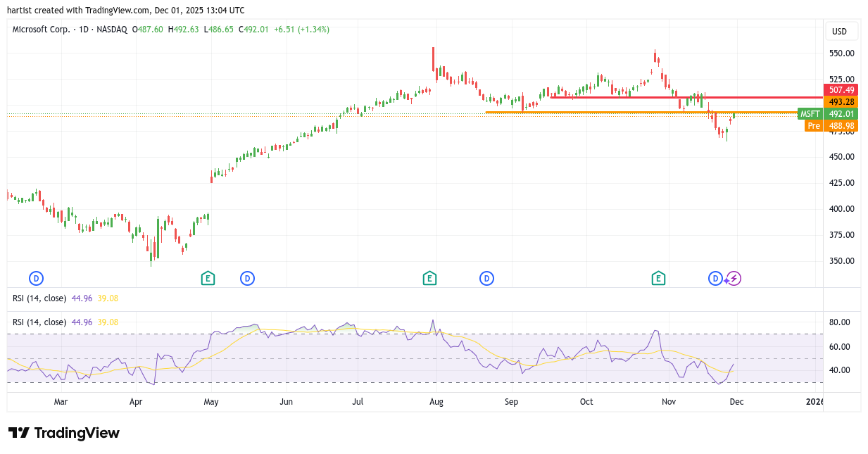The width and height of the screenshot is (868, 454).
Task: Click the red 507.49 price label
Action: 841,90
